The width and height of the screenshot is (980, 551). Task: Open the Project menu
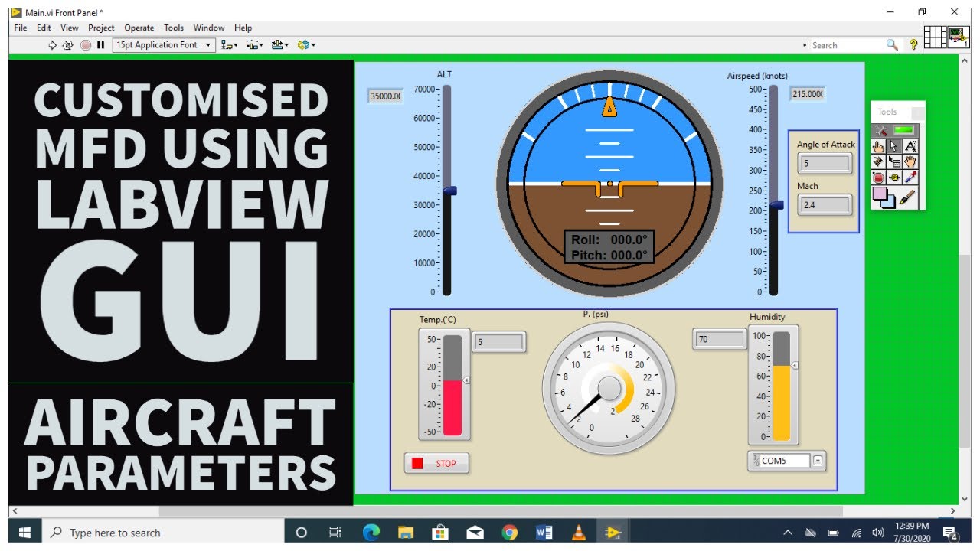(x=101, y=28)
